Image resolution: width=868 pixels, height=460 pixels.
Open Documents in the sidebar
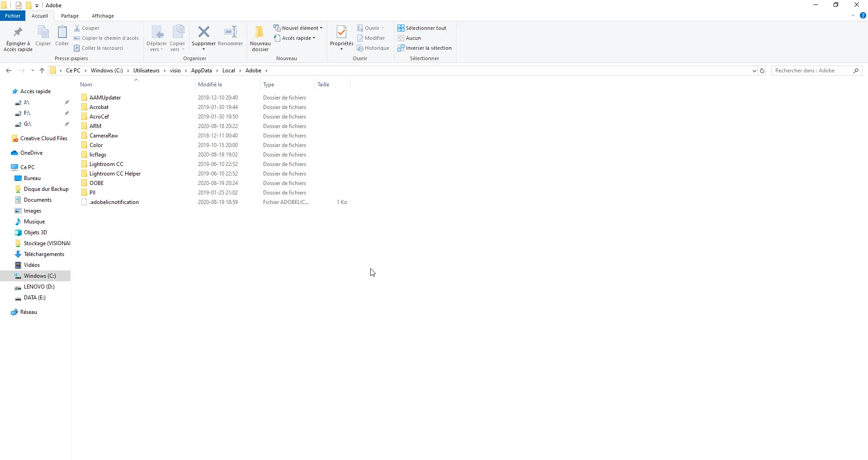pos(38,200)
